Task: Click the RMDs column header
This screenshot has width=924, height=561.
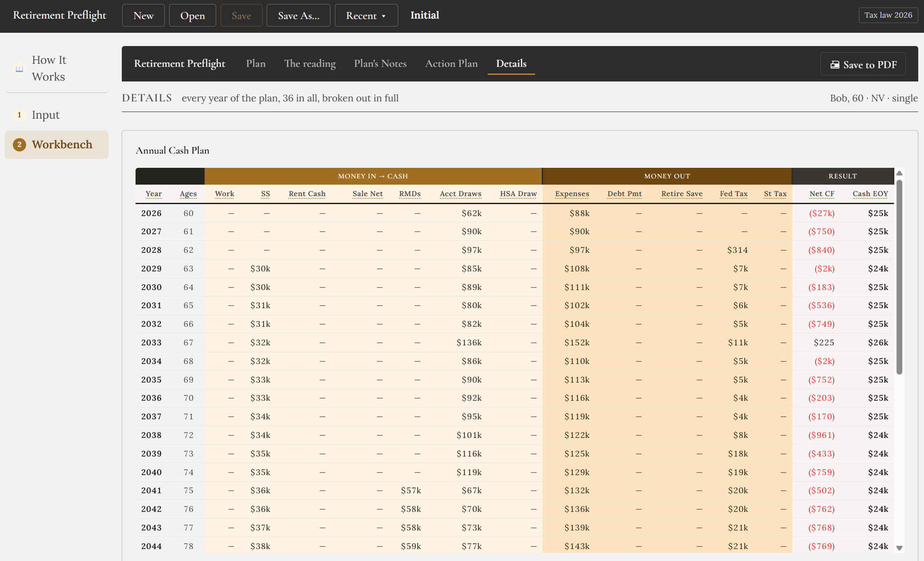Action: 410,194
